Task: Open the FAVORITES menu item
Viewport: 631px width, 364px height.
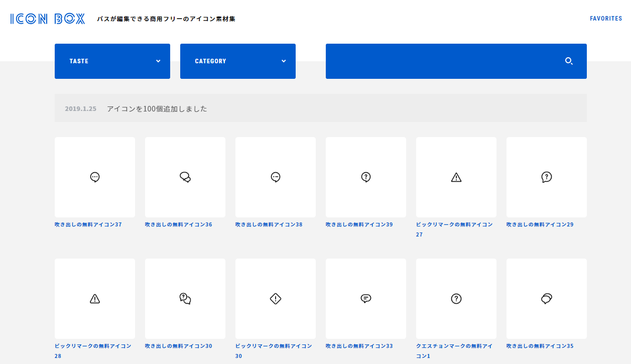Action: [x=606, y=19]
